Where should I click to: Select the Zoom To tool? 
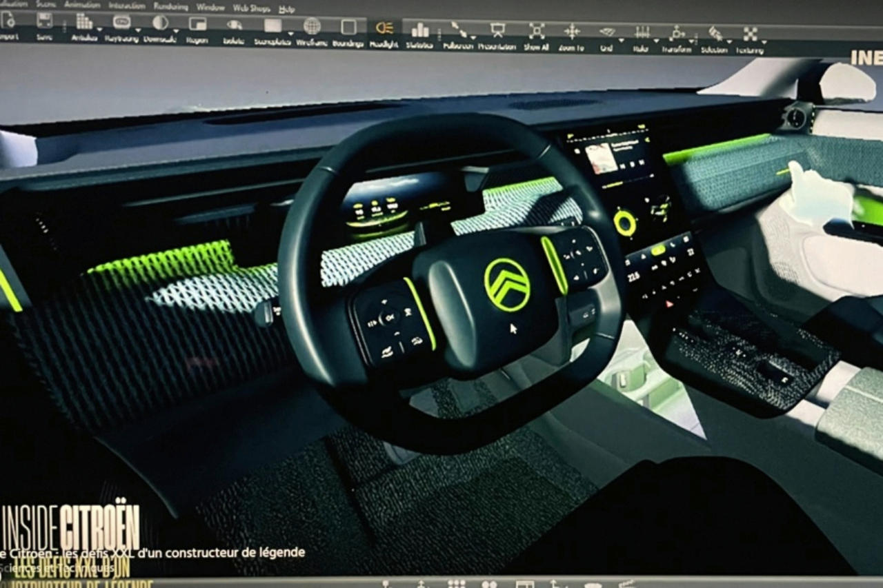(x=572, y=31)
